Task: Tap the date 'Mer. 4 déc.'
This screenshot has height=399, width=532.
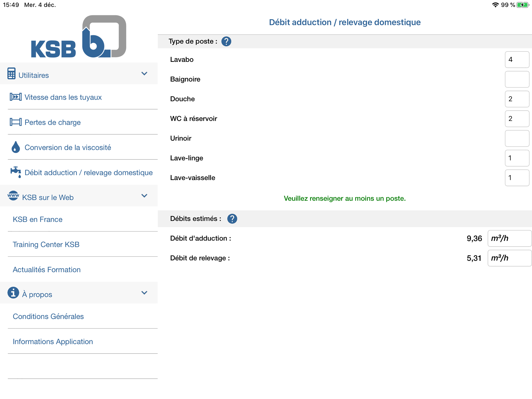Action: 40,5
